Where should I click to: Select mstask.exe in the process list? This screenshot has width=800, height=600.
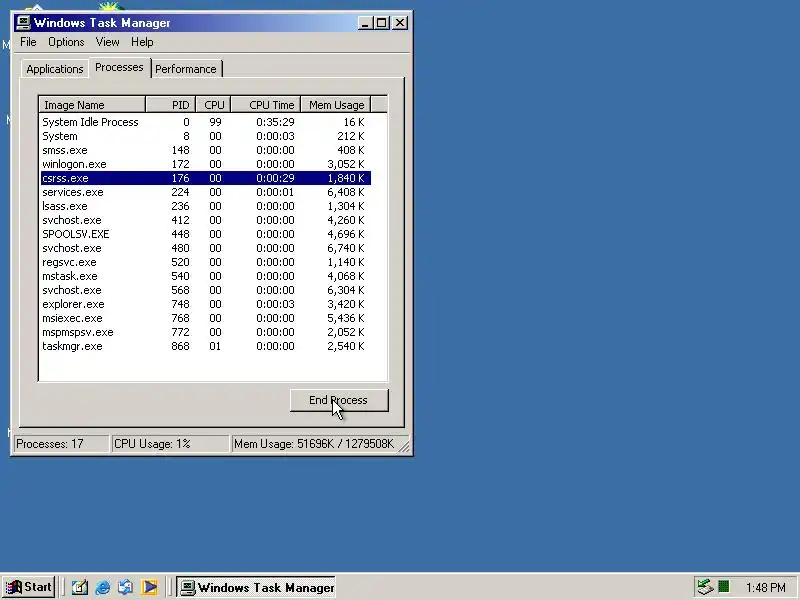point(206,277)
